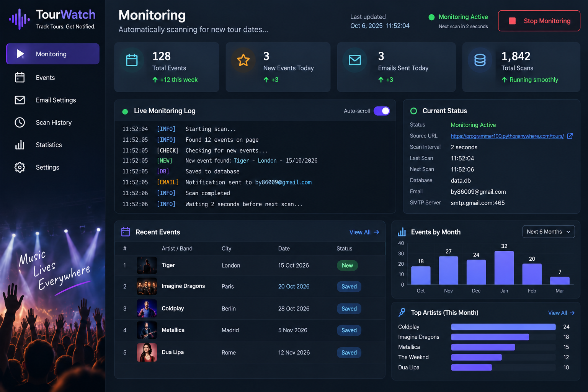Click View All in Top Artists
Screen dimensions: 588x392
coord(561,313)
